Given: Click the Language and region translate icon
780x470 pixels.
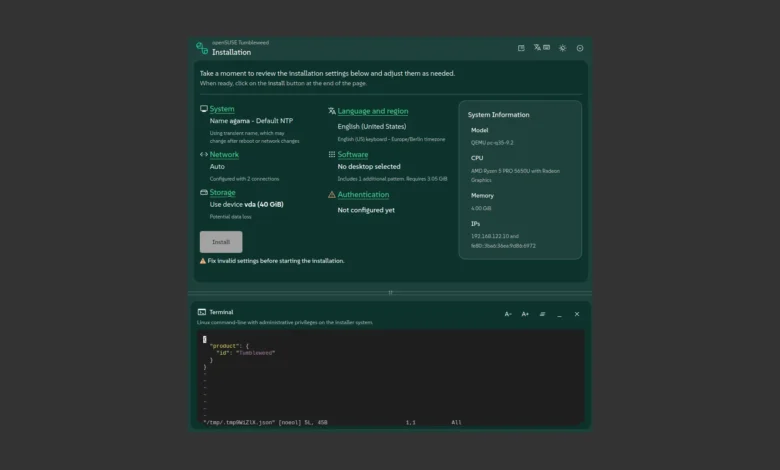Looking at the screenshot, I should 332,111.
